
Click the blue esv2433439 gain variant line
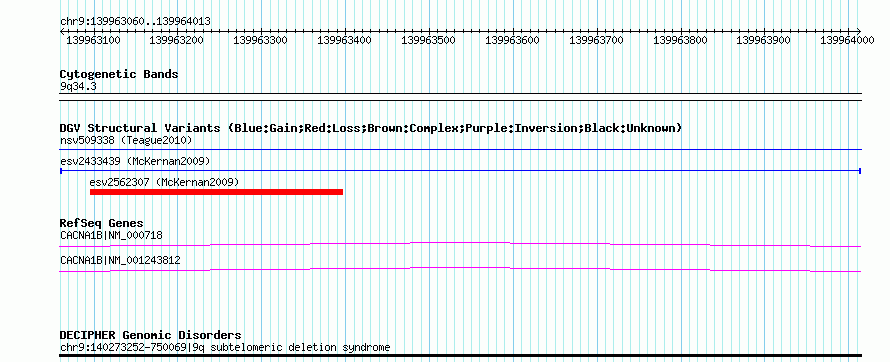tap(460, 170)
